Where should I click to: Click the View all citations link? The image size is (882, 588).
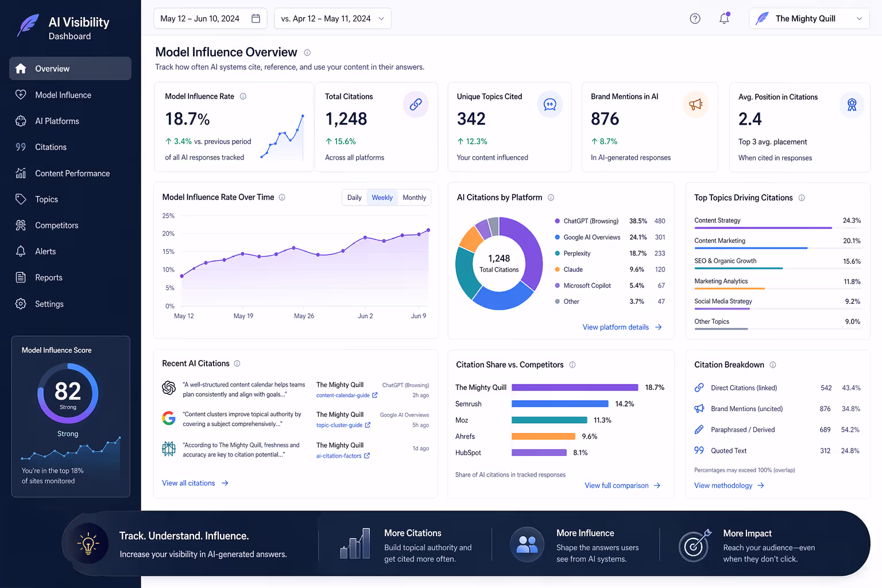pyautogui.click(x=188, y=483)
